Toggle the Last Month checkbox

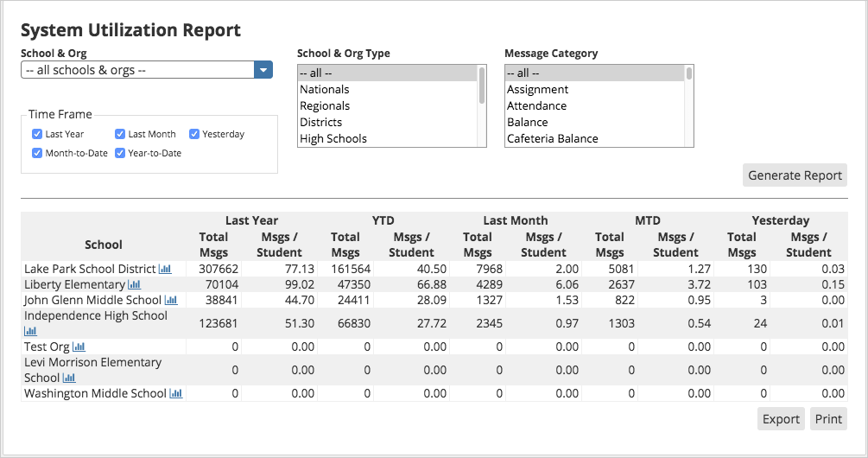coord(120,134)
